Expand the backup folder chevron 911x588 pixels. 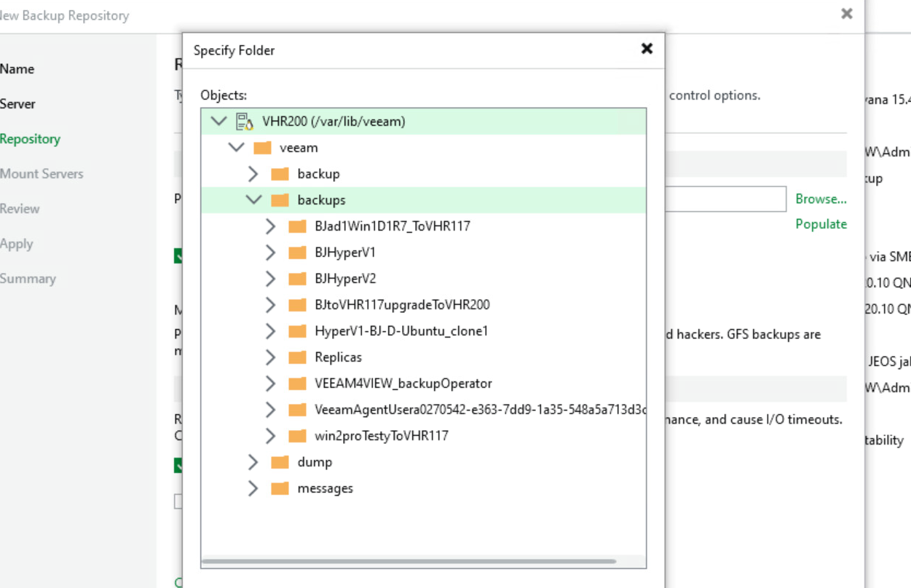[253, 174]
